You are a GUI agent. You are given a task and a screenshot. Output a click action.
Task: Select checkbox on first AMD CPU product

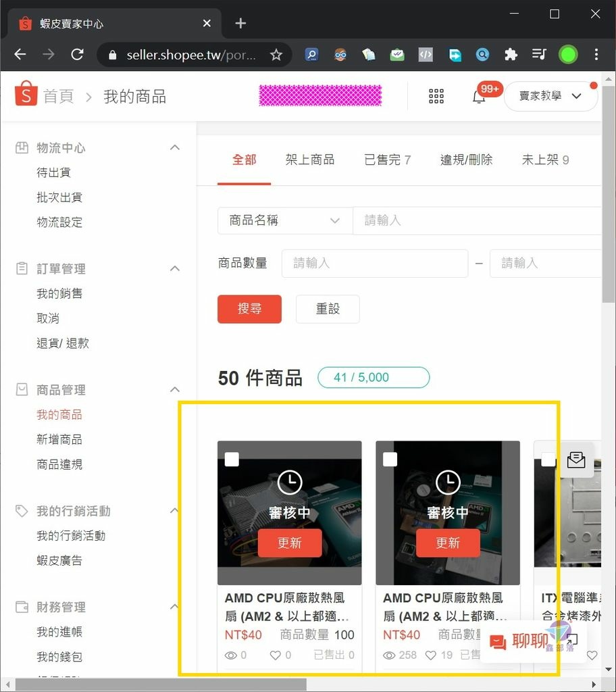(x=232, y=460)
